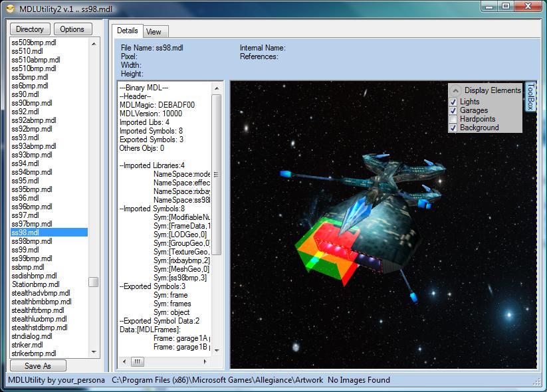
Task: Select ss97bmp.mdl in file list
Action: pyautogui.click(x=32, y=225)
